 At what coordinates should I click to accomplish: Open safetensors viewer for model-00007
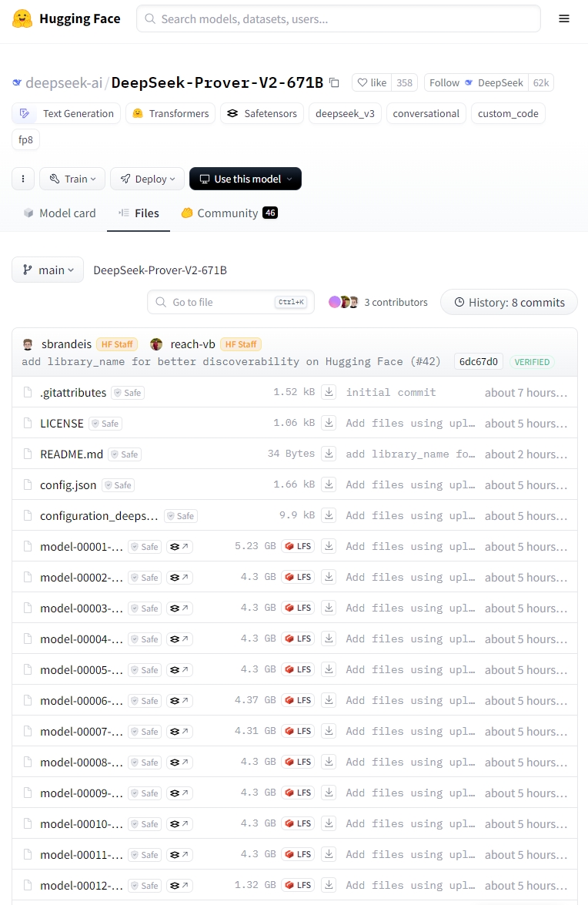coord(179,731)
